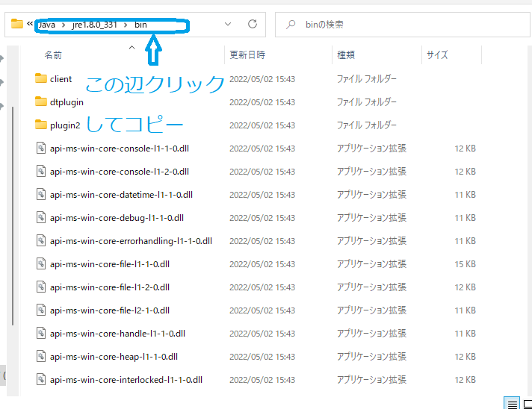Image resolution: width=532 pixels, height=409 pixels.
Task: Click the bin breadcrumb segment
Action: pyautogui.click(x=140, y=25)
